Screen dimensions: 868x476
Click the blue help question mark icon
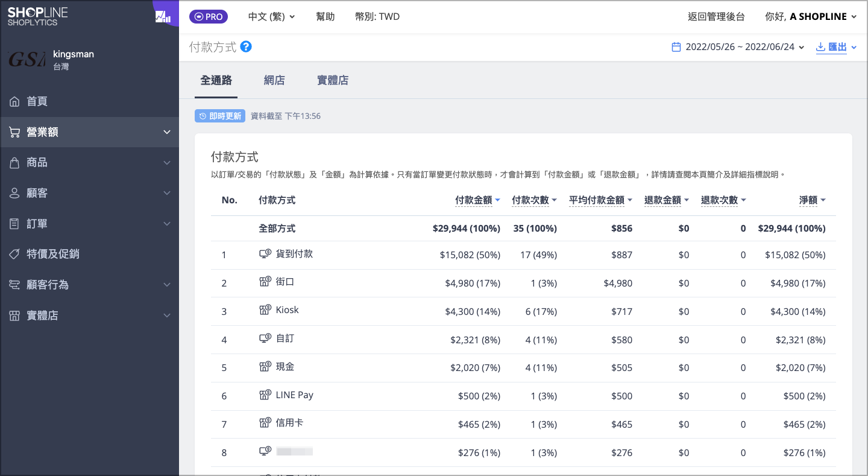246,46
